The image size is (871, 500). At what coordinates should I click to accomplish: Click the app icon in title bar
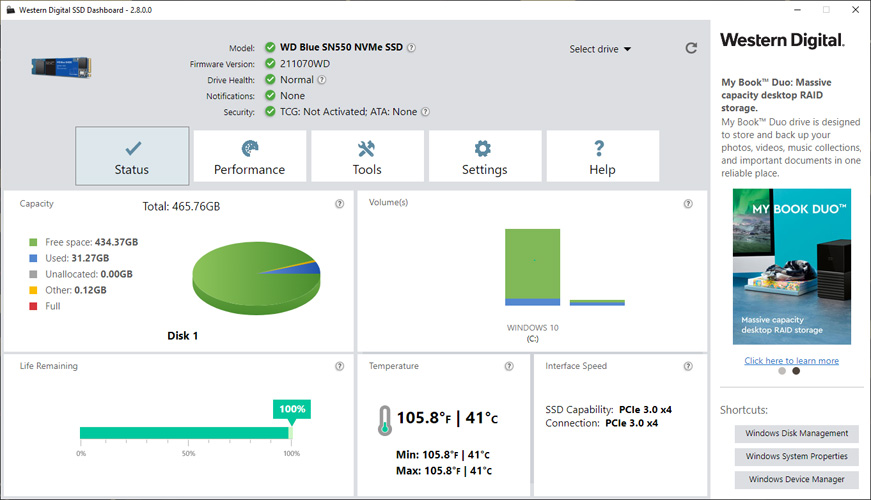click(x=10, y=10)
